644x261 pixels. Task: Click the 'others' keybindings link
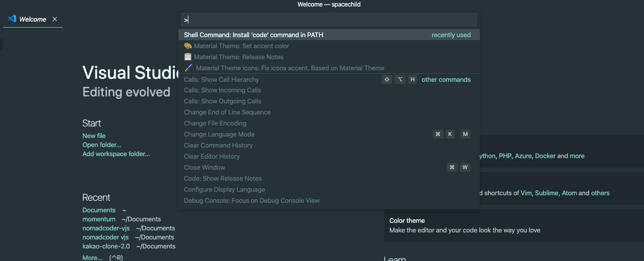coord(600,193)
